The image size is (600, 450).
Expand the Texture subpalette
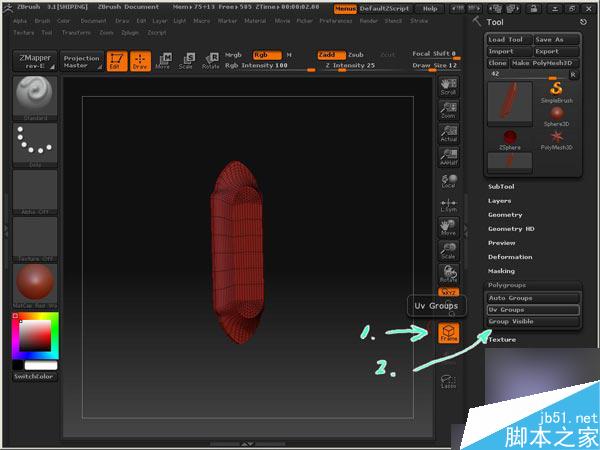[x=502, y=339]
